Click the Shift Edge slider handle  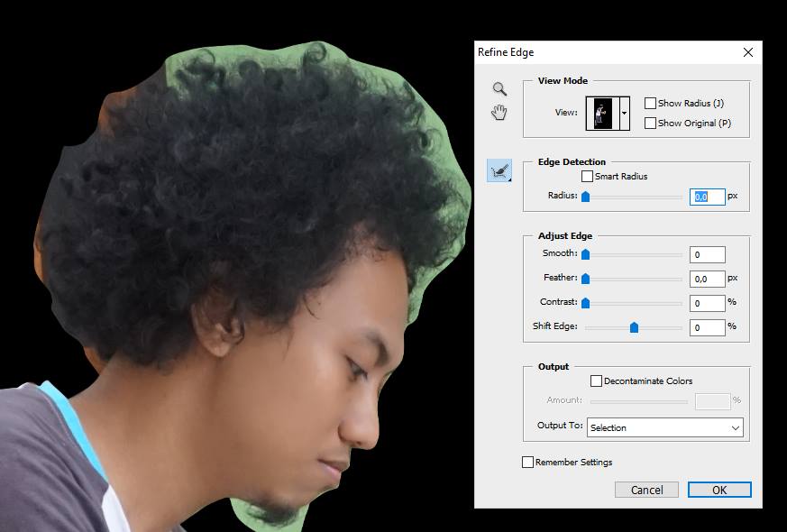click(634, 327)
